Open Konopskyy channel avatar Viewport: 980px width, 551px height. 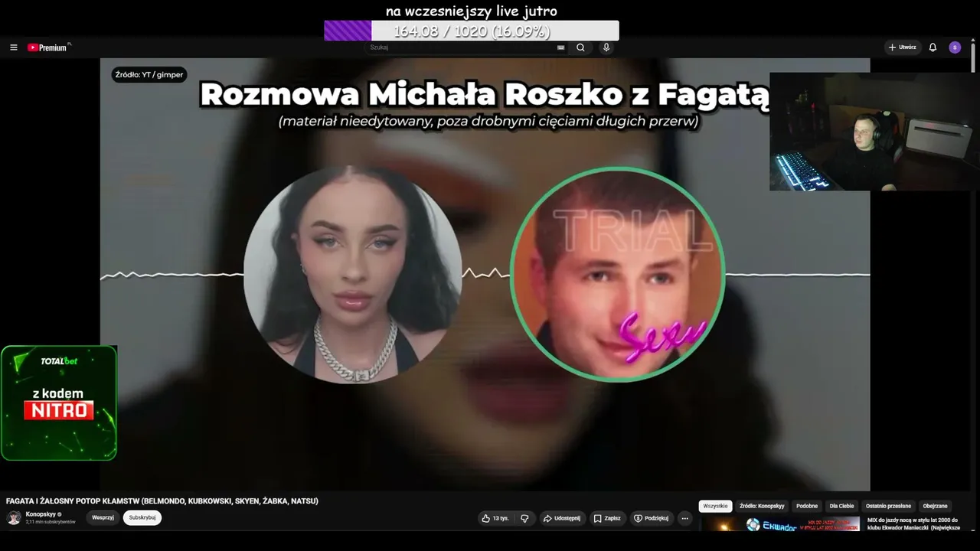tap(14, 518)
